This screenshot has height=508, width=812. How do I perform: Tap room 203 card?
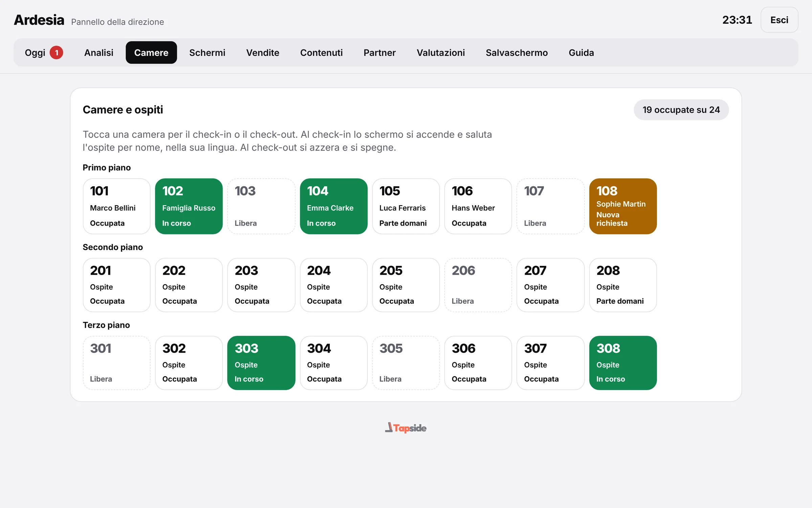click(x=261, y=285)
